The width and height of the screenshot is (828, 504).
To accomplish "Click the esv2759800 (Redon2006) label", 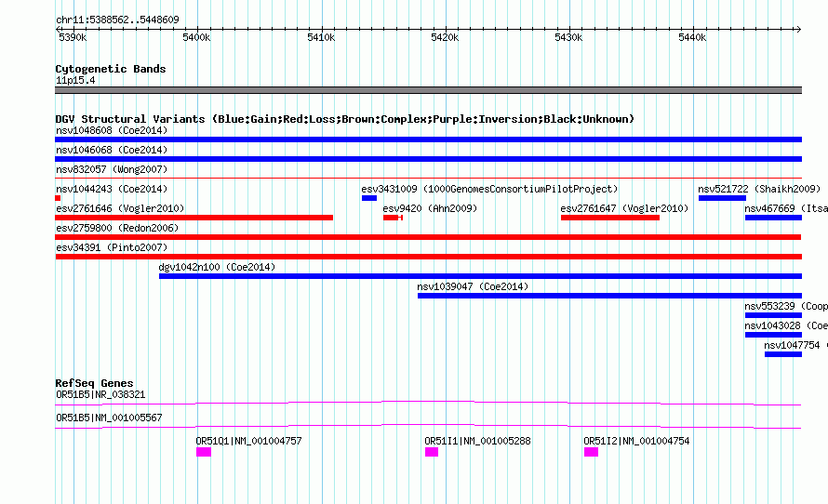I will click(x=117, y=228).
